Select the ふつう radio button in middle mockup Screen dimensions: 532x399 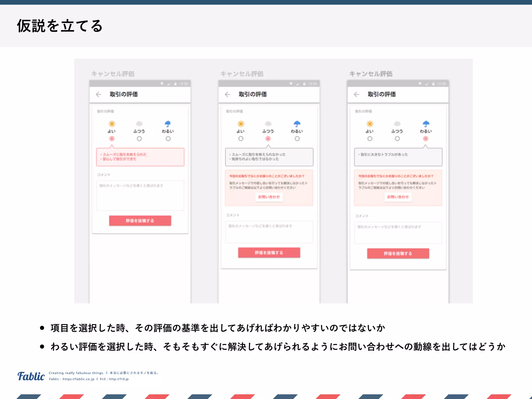(x=268, y=138)
